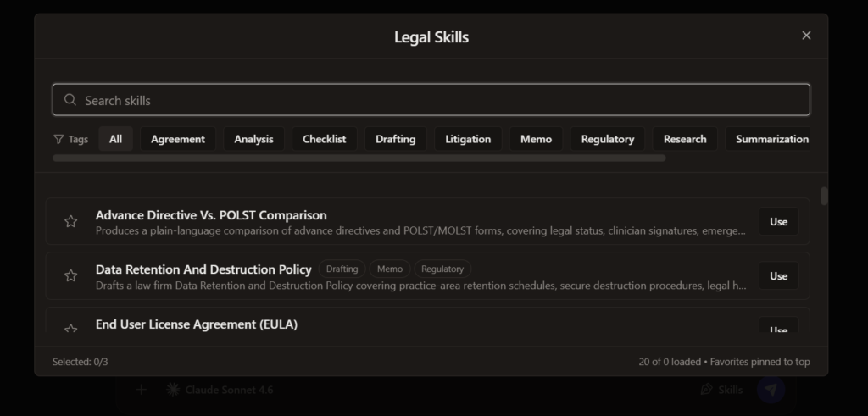Show only Memo tagged skills
868x416 pixels.
[536, 139]
